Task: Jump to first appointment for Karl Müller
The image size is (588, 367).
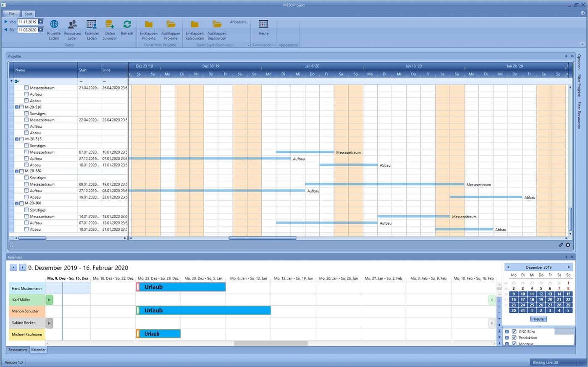Action: 49,300
